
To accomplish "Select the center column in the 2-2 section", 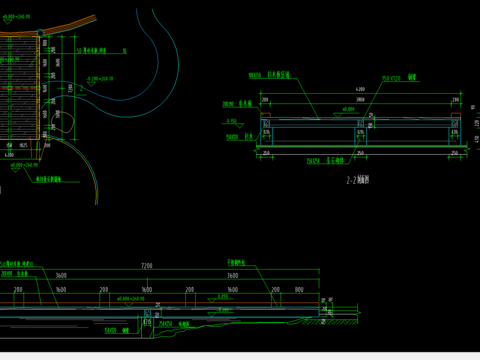I will (x=361, y=132).
